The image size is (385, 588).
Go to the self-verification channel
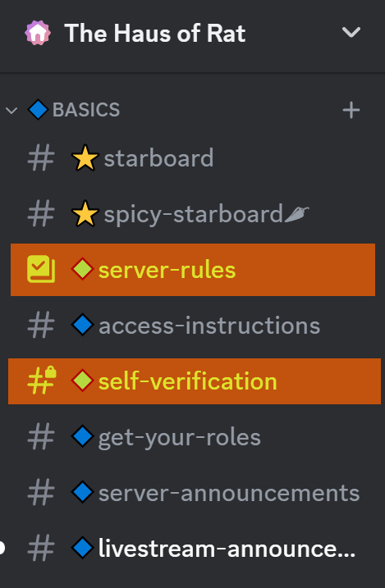coord(195,381)
